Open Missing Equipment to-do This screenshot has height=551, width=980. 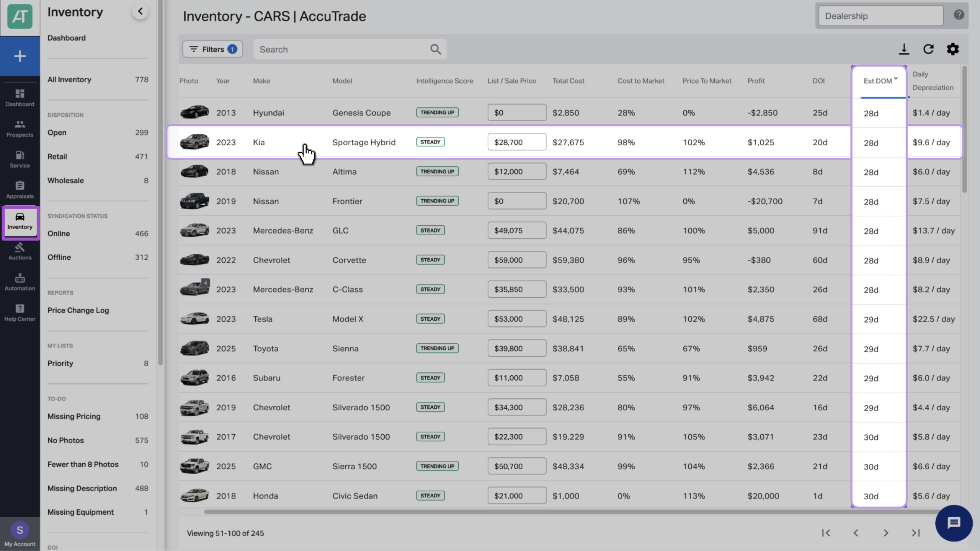coord(98,512)
